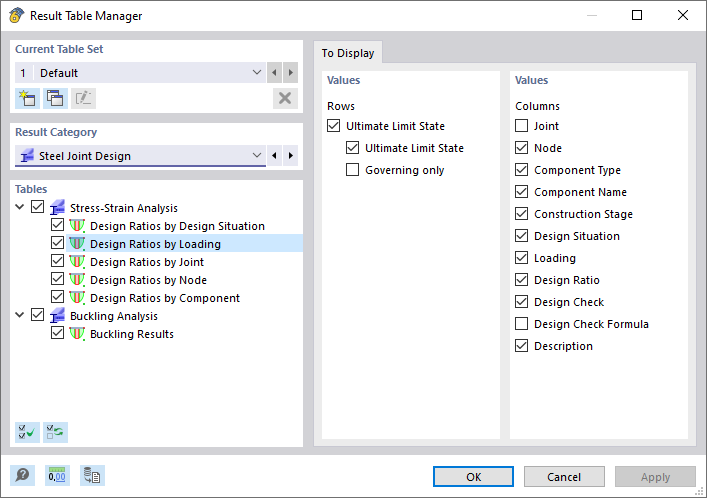Click the uncheck all tables icon
The height and width of the screenshot is (498, 707).
pyautogui.click(x=55, y=432)
